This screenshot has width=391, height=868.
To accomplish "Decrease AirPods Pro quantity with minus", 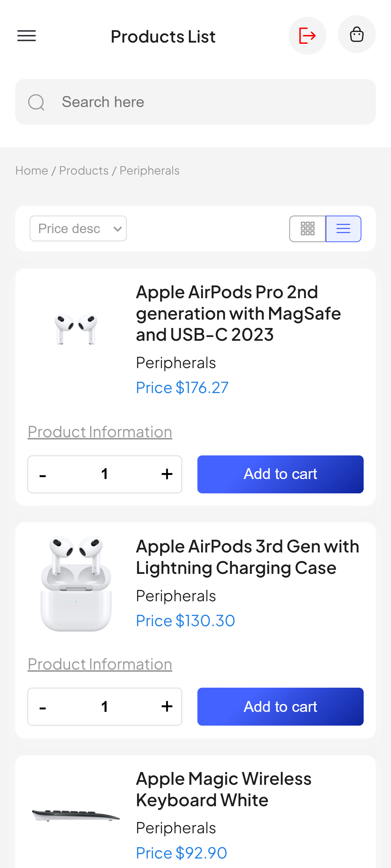I will click(x=43, y=474).
